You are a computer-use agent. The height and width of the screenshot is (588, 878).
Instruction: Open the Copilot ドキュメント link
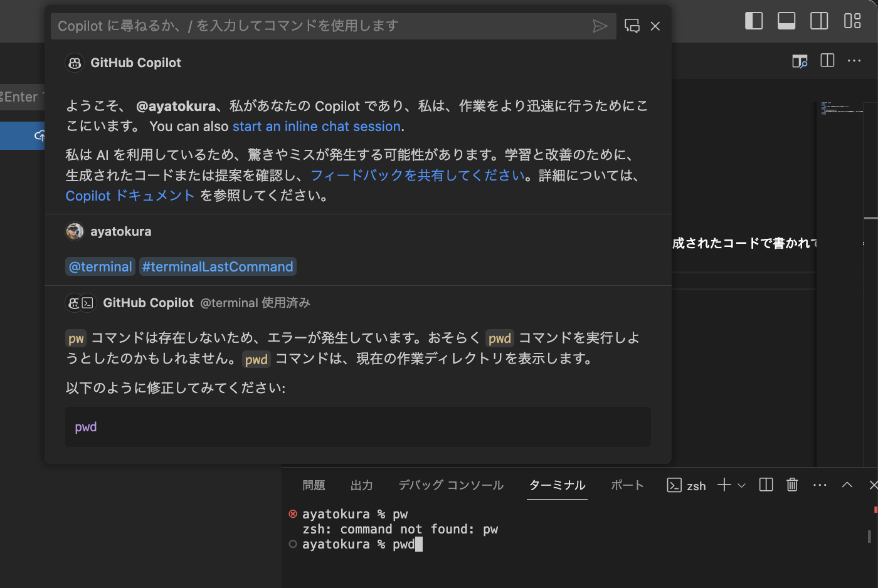point(130,196)
